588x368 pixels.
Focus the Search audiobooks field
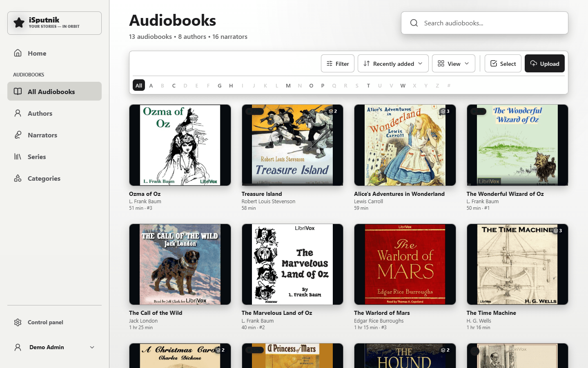click(x=485, y=23)
